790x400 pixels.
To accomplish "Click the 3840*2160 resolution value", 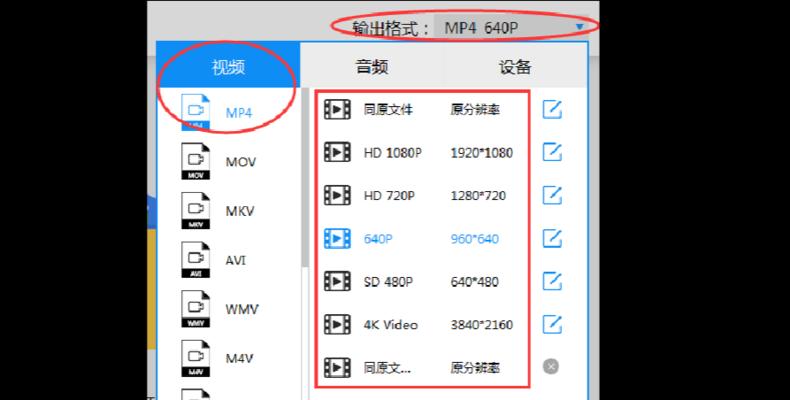I will [482, 325].
